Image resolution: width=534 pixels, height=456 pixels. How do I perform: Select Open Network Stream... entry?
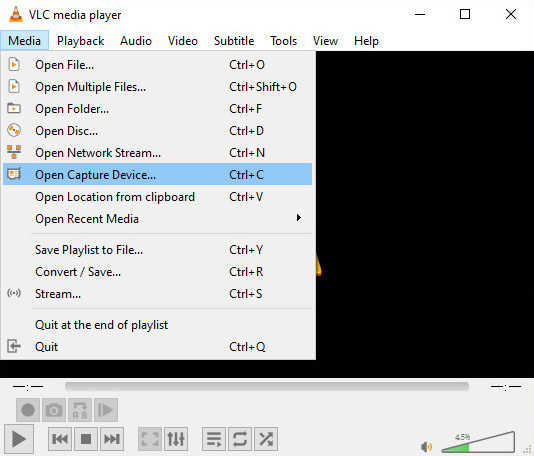pos(157,152)
